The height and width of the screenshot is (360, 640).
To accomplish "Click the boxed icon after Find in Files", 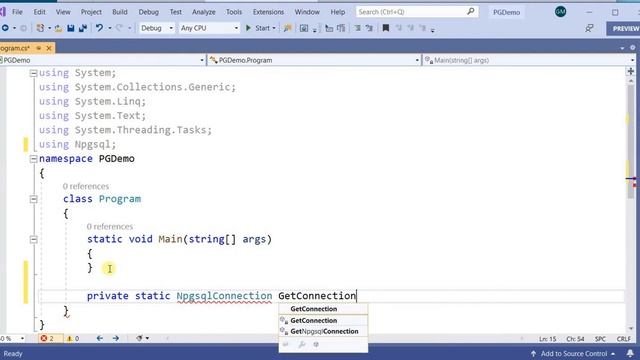I will [x=304, y=28].
